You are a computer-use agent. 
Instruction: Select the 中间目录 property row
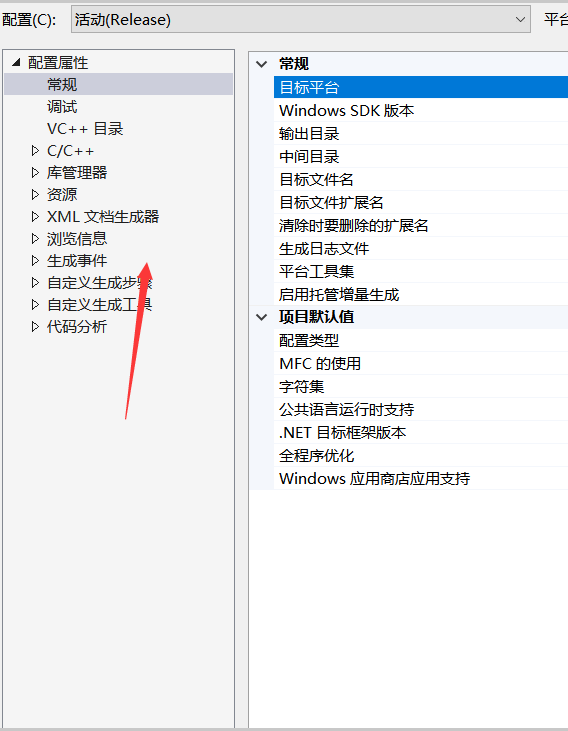[421, 157]
